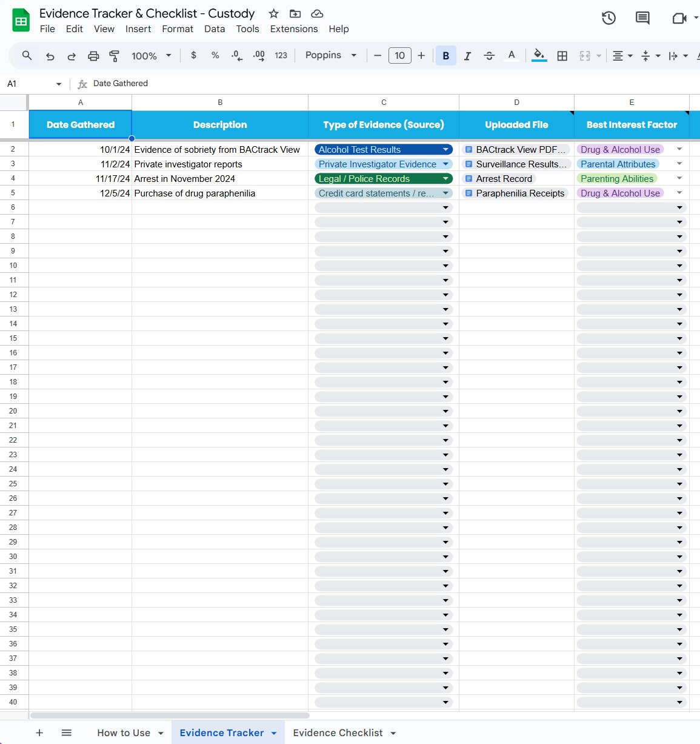The width and height of the screenshot is (700, 744).
Task: Open the Google Sheets home icon
Action: click(21, 21)
